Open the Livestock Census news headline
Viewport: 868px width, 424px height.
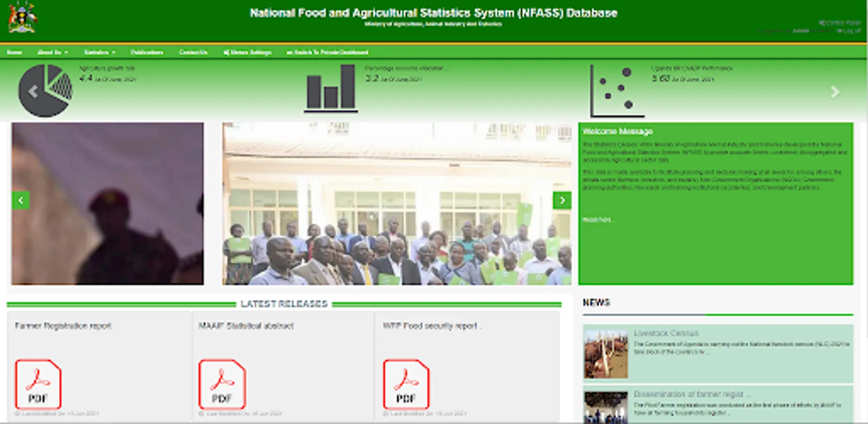[x=666, y=333]
